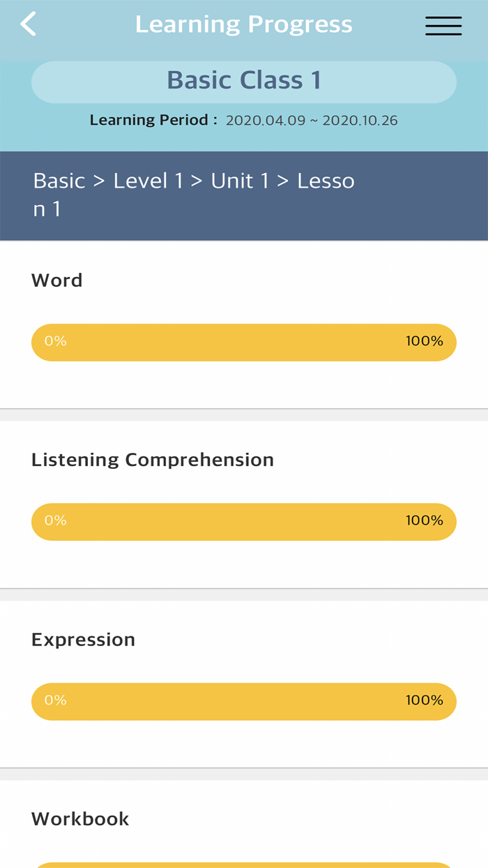The width and height of the screenshot is (488, 868).
Task: Tap the 2020.04.09 ~ 2020.10.26 date range
Action: (x=312, y=121)
